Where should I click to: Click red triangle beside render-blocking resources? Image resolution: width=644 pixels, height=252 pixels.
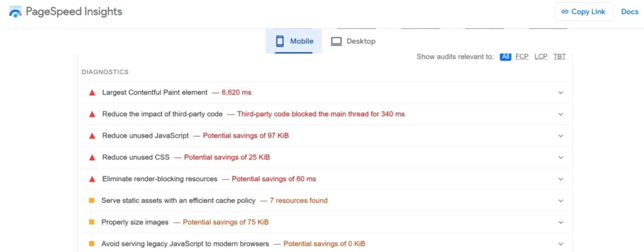tap(92, 179)
